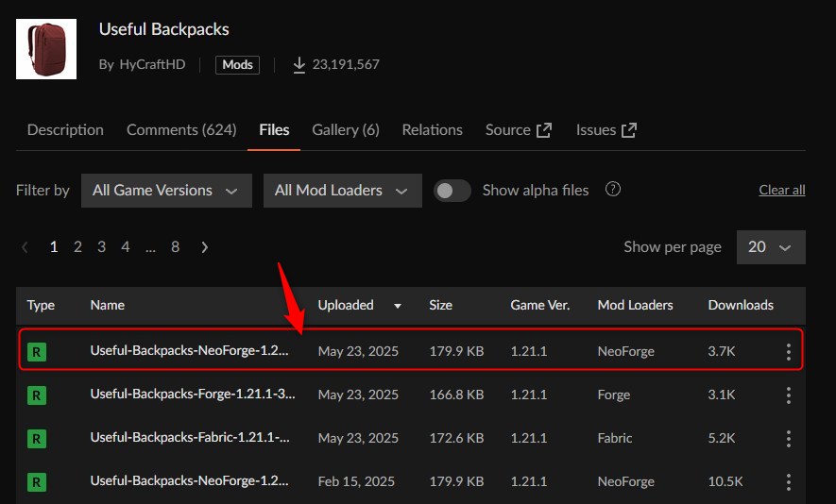Sort by Downloads column header
Image resolution: width=836 pixels, height=504 pixels.
[741, 305]
